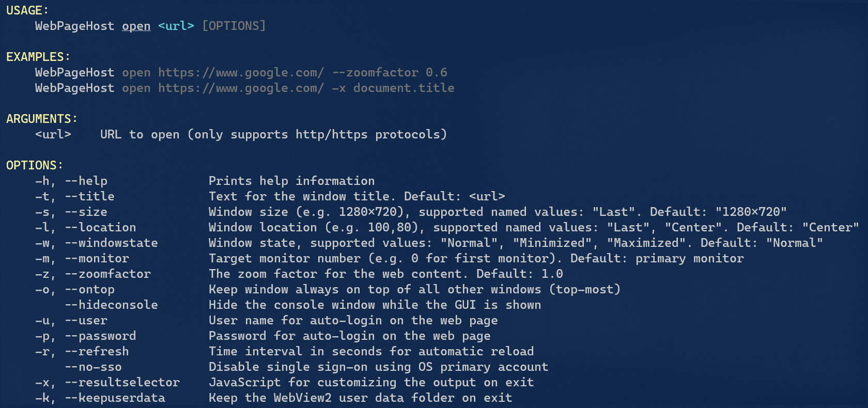Viewport: 868px width, 408px height.
Task: Click the [OPTIONS] placeholder text
Action: pyautogui.click(x=234, y=26)
